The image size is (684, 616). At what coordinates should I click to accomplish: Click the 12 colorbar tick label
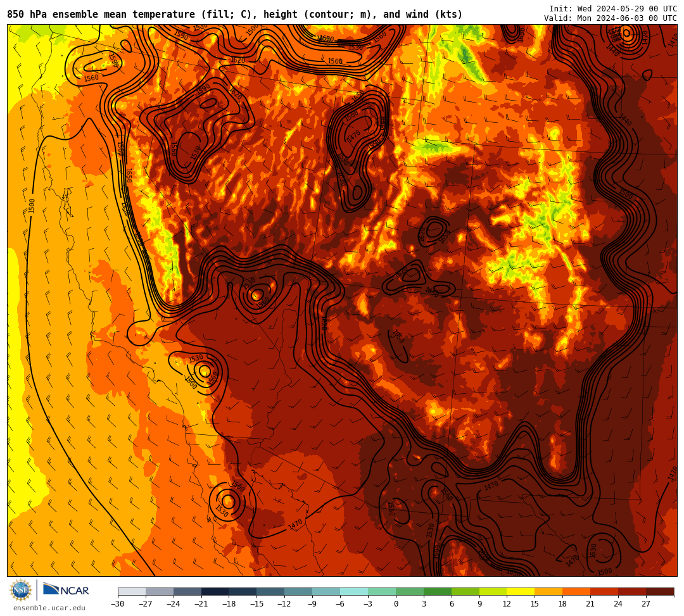click(507, 604)
